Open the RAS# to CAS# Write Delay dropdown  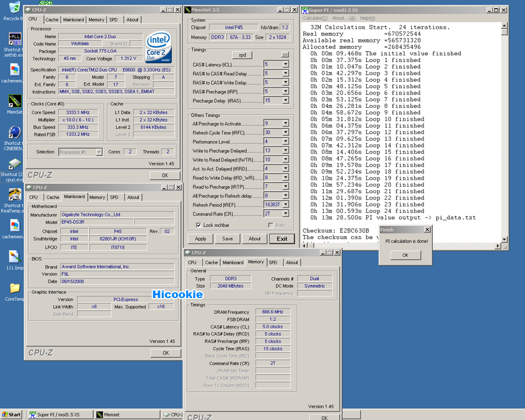[x=286, y=82]
